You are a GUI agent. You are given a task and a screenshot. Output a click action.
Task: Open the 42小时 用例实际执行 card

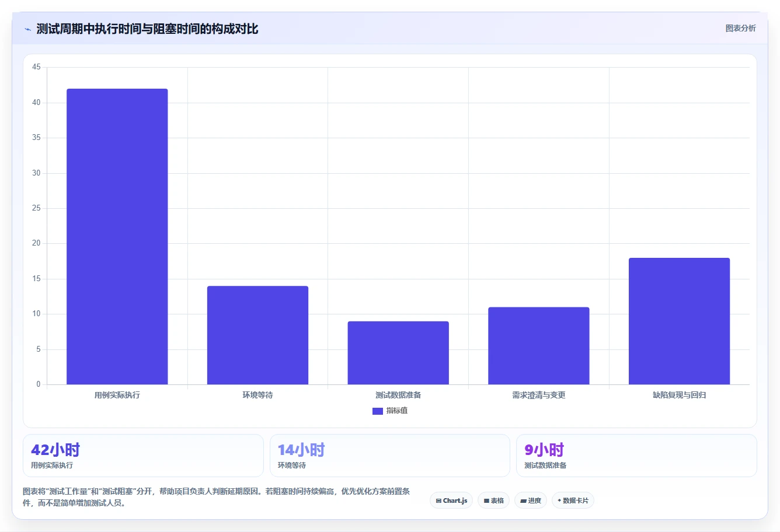[x=143, y=456]
